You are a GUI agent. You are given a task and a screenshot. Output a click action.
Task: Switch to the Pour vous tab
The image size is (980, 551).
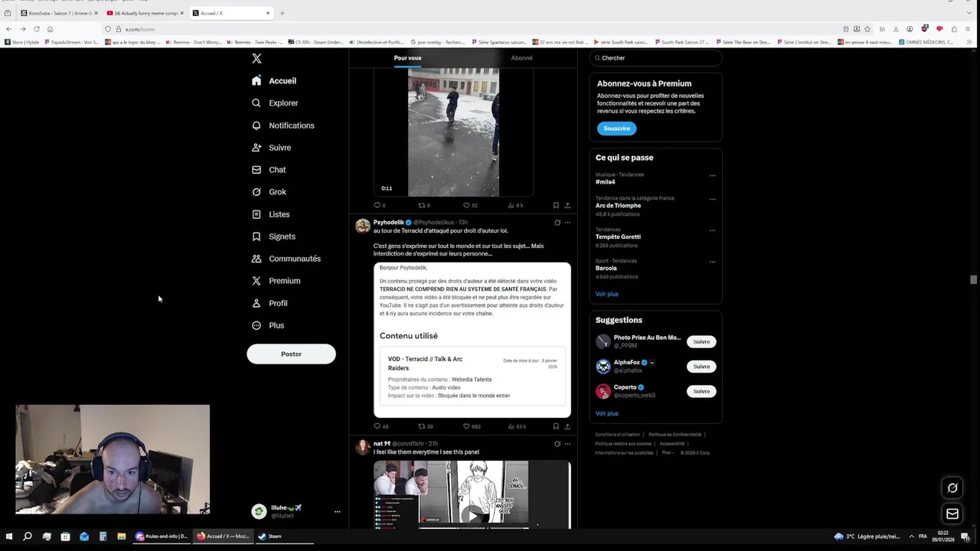(407, 58)
